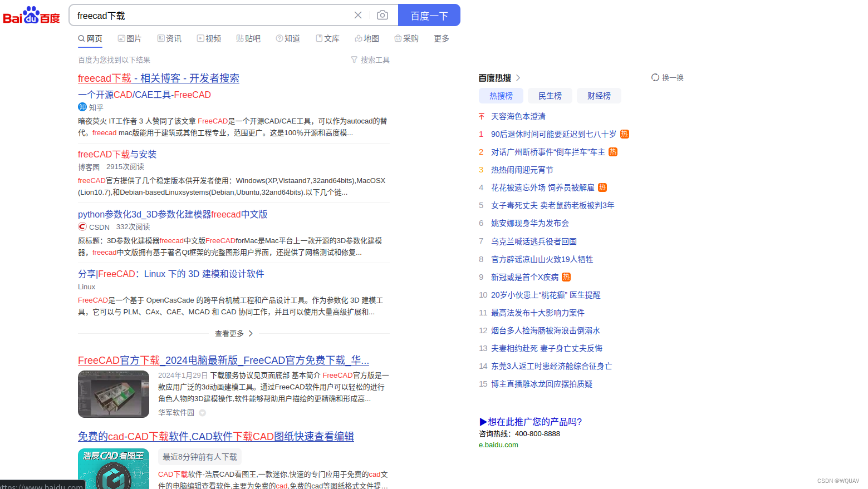The image size is (868, 489).
Task: Open 百度热搜 heading arrow
Action: (x=518, y=78)
